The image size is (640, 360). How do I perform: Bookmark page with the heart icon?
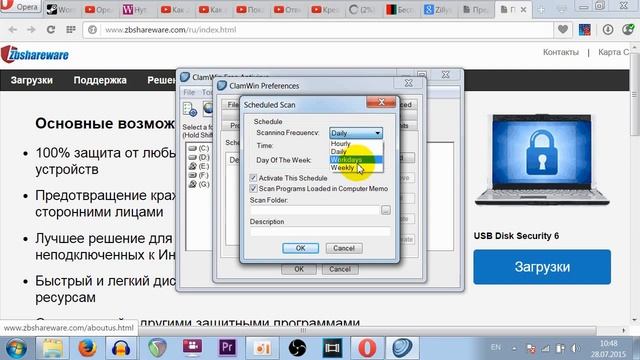563,29
